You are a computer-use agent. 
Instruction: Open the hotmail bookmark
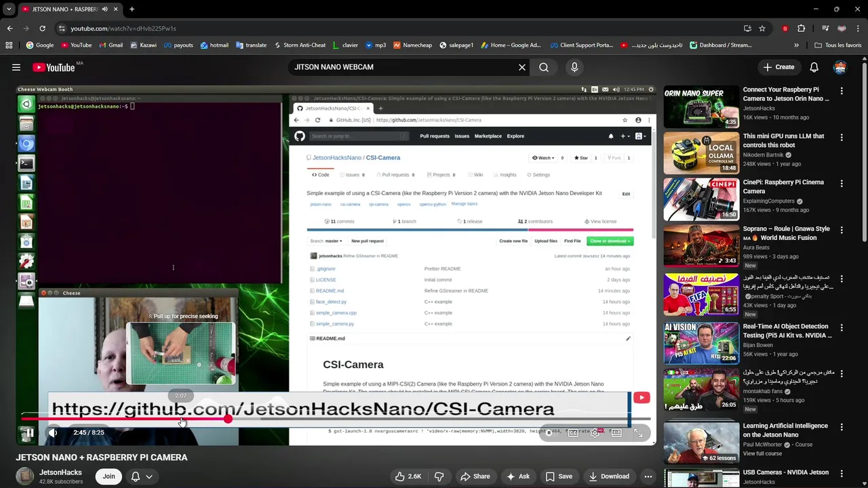click(214, 45)
